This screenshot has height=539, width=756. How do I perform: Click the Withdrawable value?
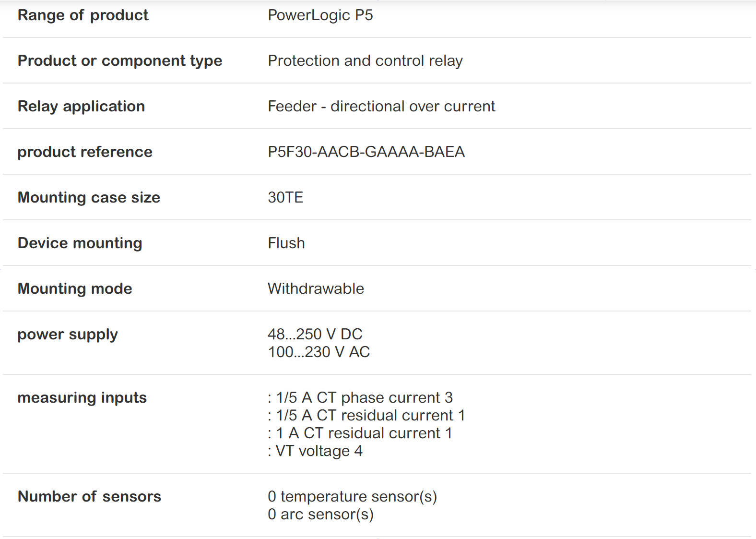point(316,289)
